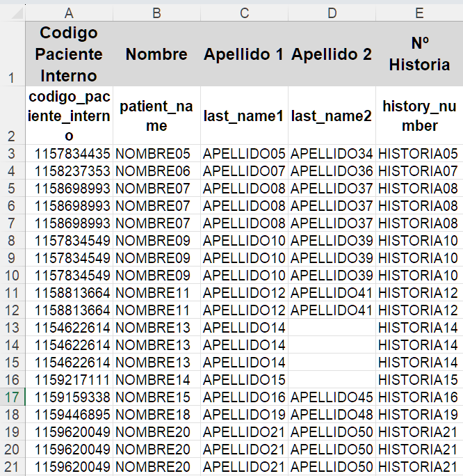This screenshot has height=476, width=463.
Task: Select column A header
Action: [x=69, y=13]
